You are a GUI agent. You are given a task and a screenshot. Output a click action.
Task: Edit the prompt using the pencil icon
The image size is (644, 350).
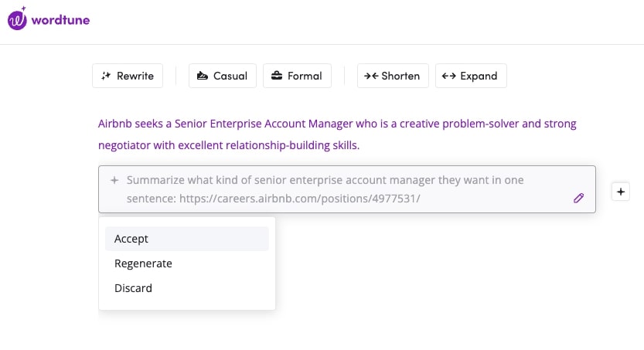click(579, 199)
